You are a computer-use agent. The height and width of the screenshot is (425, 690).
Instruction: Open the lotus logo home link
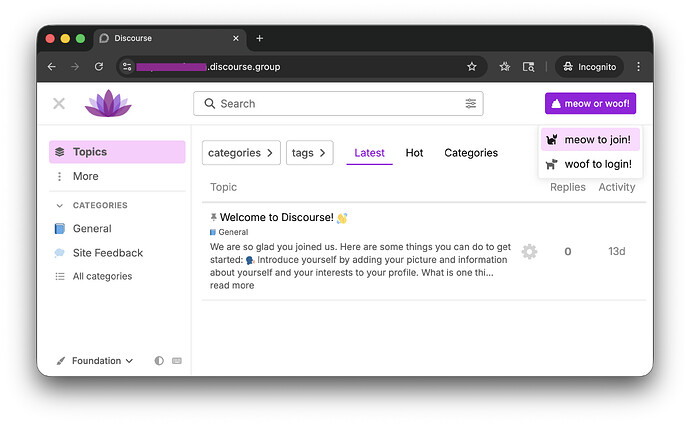pos(108,103)
